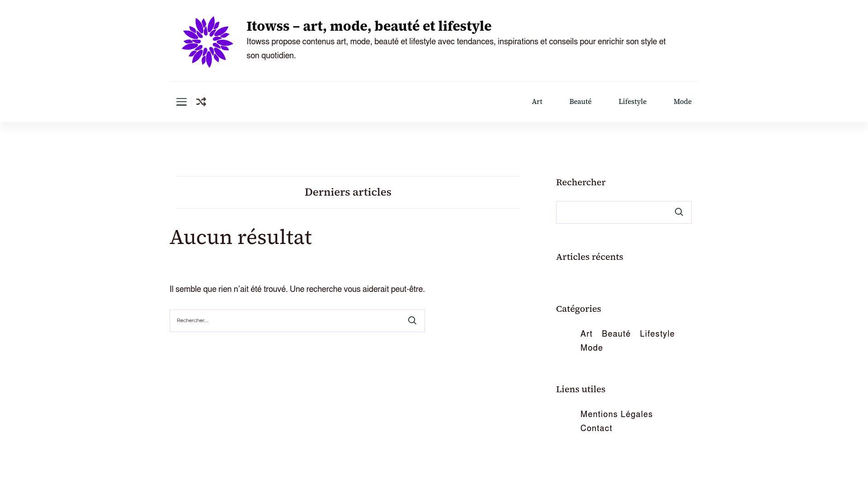Focus the sidebar Rechercher search field

(612, 212)
